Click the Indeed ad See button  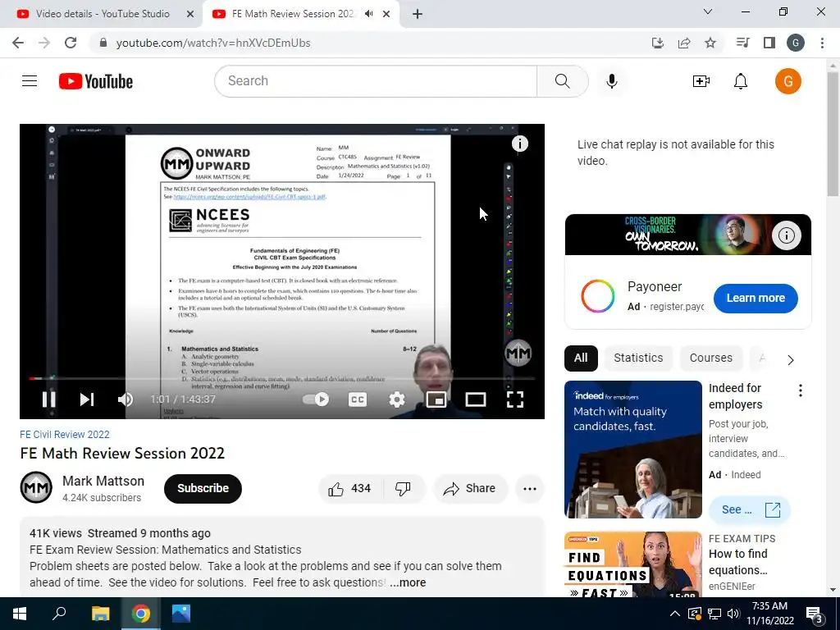[x=750, y=510]
